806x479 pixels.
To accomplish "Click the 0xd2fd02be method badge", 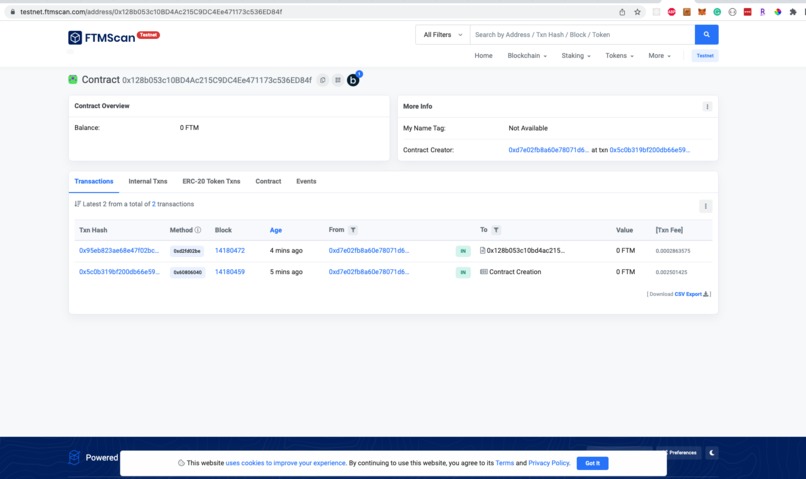I will 187,251.
